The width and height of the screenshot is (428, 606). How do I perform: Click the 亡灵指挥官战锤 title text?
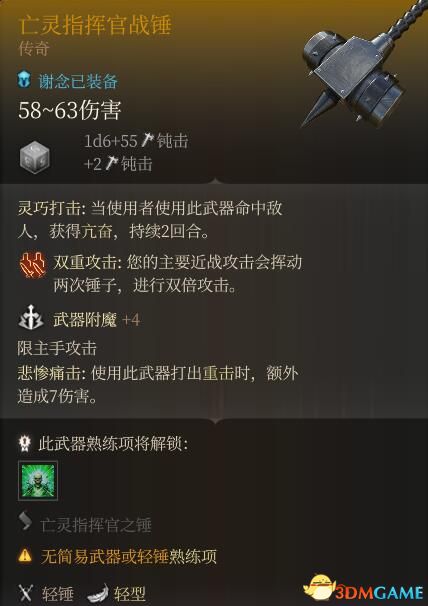[x=95, y=25]
